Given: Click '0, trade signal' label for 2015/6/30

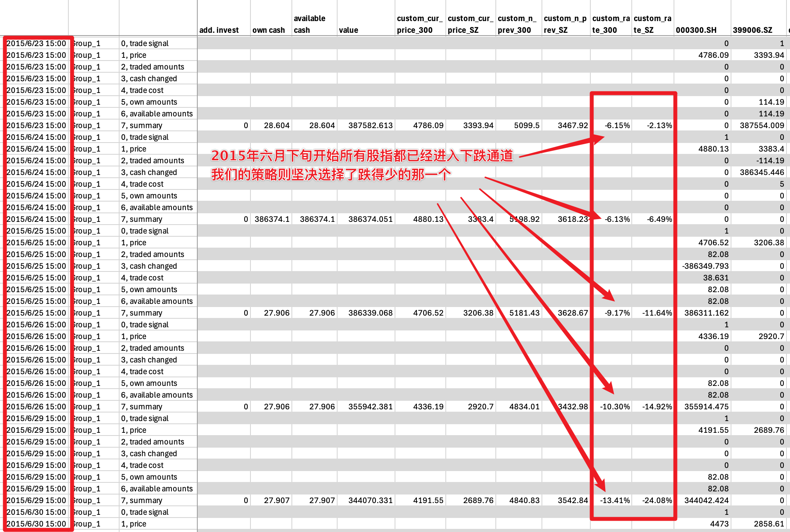Looking at the screenshot, I should coord(145,512).
